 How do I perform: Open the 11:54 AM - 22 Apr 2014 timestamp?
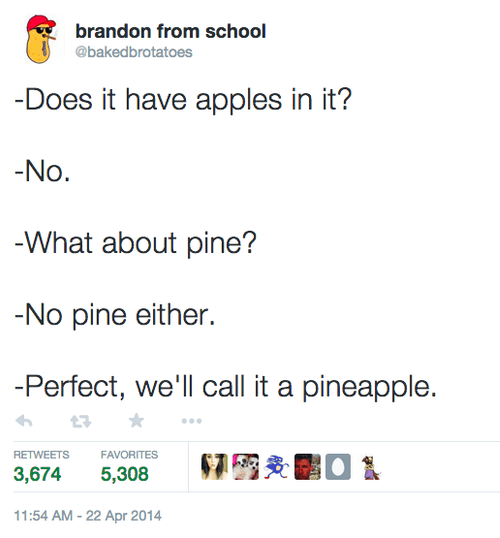point(88,516)
